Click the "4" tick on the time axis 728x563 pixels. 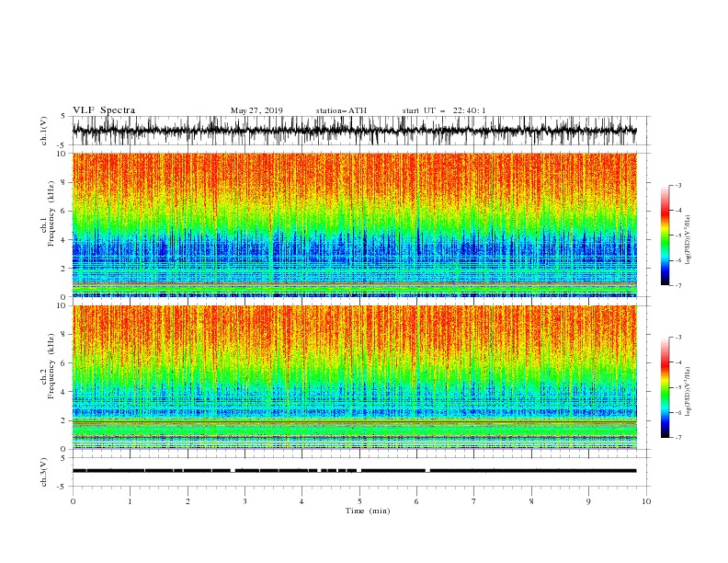coord(301,501)
